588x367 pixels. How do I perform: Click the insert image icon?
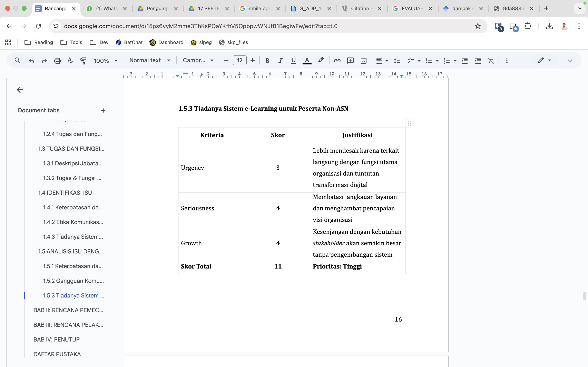[x=363, y=60]
